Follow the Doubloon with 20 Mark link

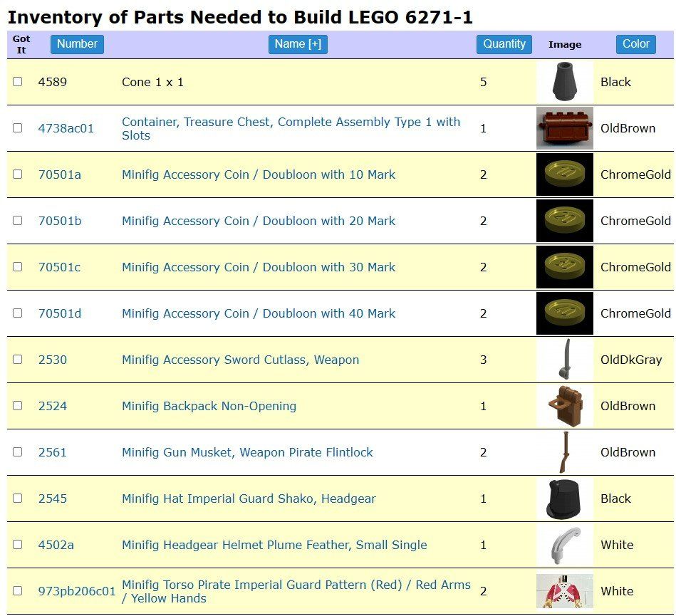point(259,221)
